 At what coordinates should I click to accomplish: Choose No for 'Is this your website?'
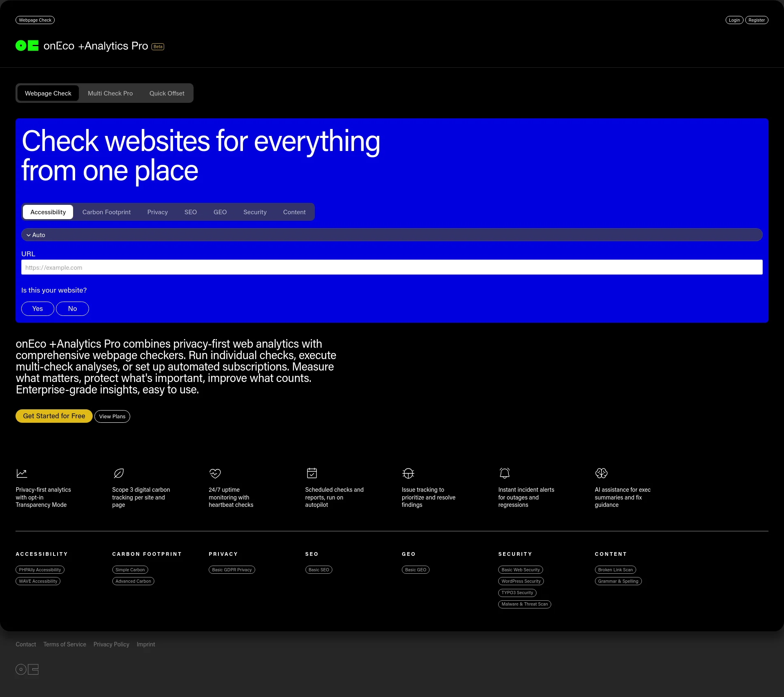[x=72, y=309]
